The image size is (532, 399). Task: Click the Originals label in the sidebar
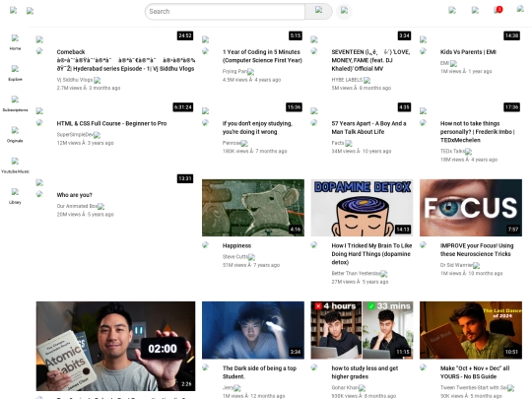[15, 141]
